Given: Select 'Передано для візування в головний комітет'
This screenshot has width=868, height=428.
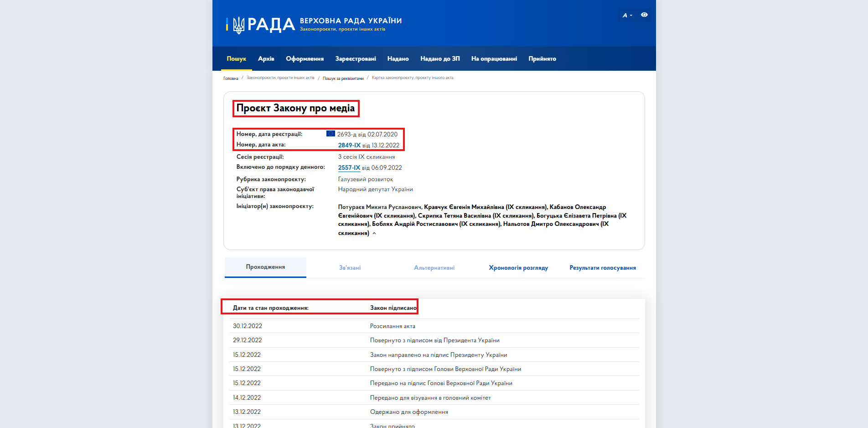Looking at the screenshot, I should [430, 398].
